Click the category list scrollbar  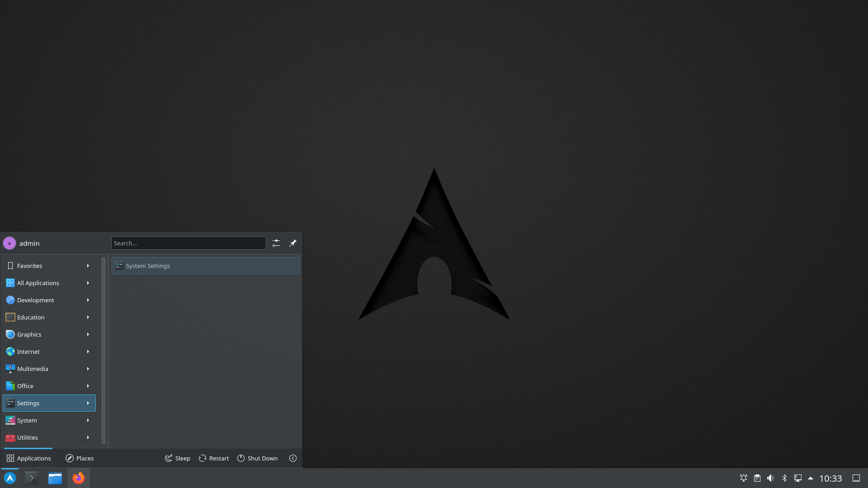tap(104, 350)
